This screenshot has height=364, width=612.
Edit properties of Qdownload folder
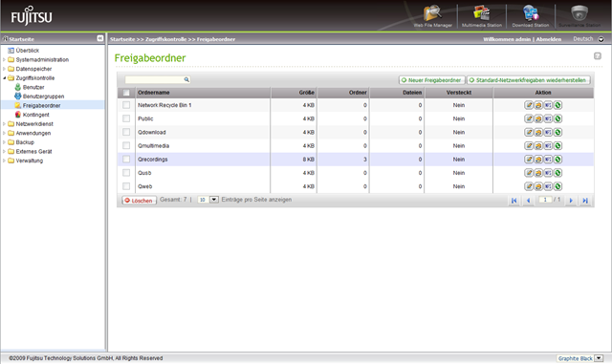pyautogui.click(x=529, y=132)
